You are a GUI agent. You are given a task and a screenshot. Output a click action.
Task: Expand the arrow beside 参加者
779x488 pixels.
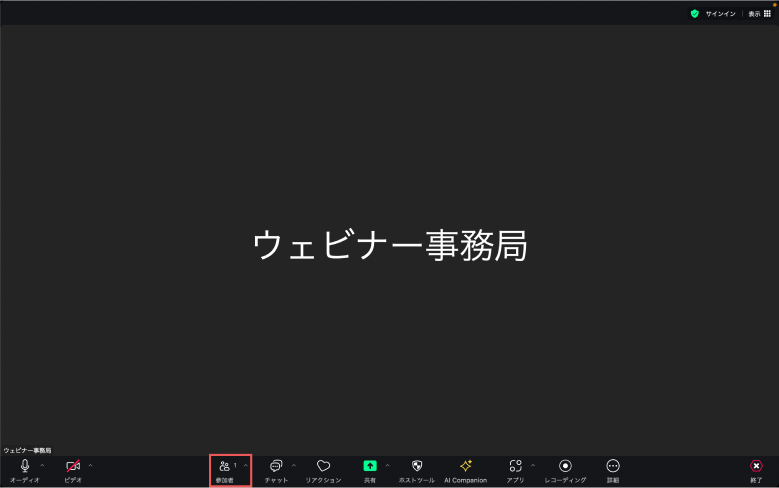tap(246, 465)
